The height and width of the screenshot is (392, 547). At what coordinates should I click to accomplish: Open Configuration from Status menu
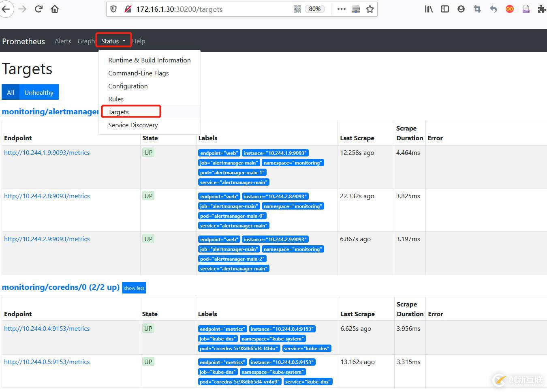click(x=149, y=86)
